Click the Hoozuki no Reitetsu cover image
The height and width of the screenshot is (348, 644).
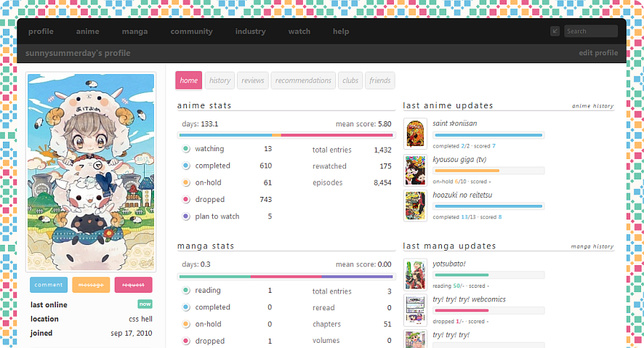coord(415,206)
